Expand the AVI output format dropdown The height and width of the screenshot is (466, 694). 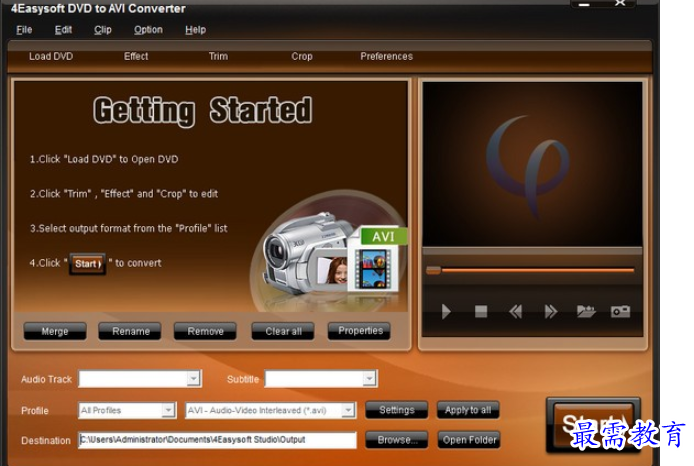point(348,410)
